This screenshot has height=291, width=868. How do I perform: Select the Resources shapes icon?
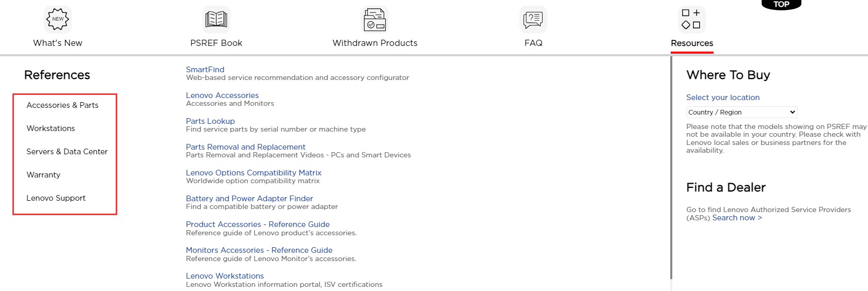[x=691, y=20]
